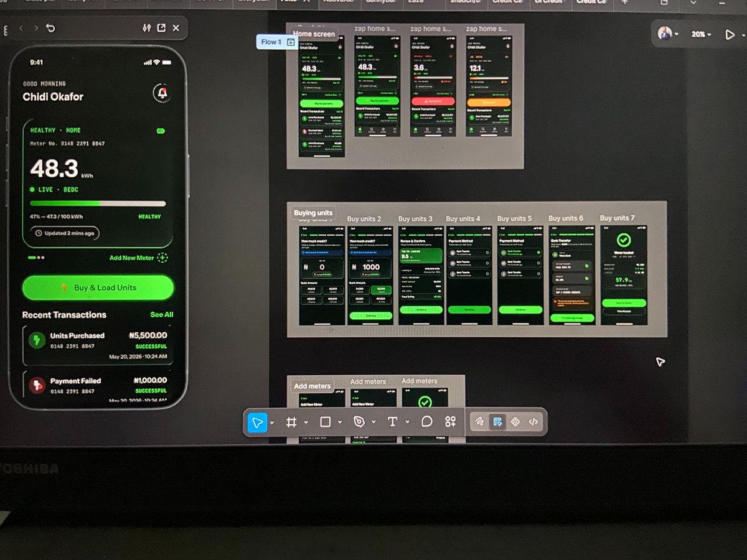
Task: Expand the Pen tool options arrow
Action: click(374, 422)
